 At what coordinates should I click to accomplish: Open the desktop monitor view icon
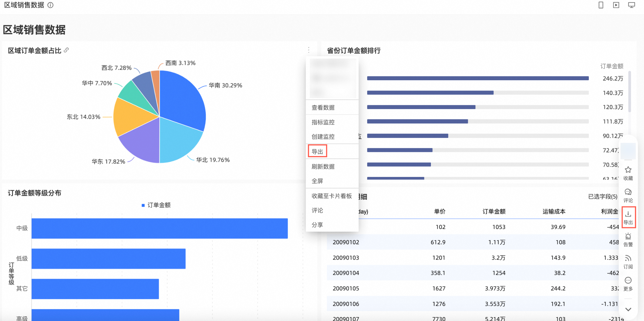[631, 5]
